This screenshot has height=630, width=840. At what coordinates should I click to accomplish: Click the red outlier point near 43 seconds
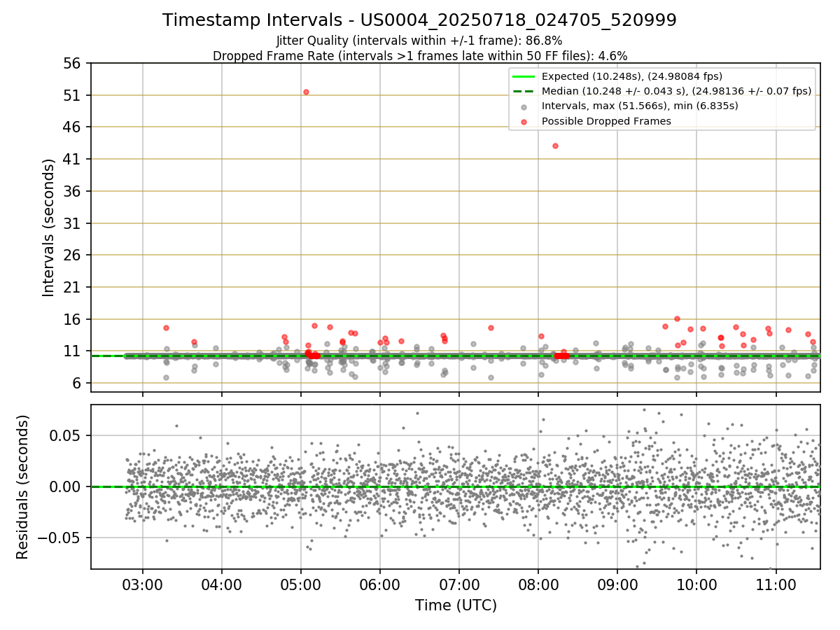click(x=555, y=146)
